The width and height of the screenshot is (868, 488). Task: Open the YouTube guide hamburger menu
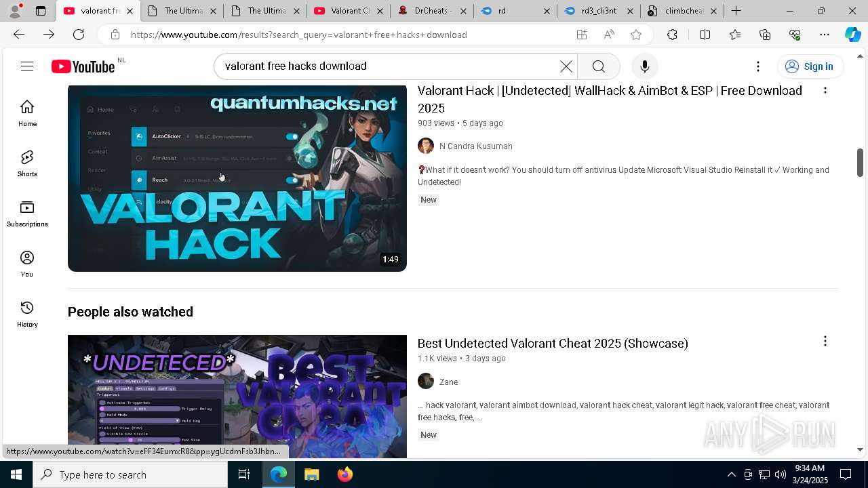coord(27,66)
